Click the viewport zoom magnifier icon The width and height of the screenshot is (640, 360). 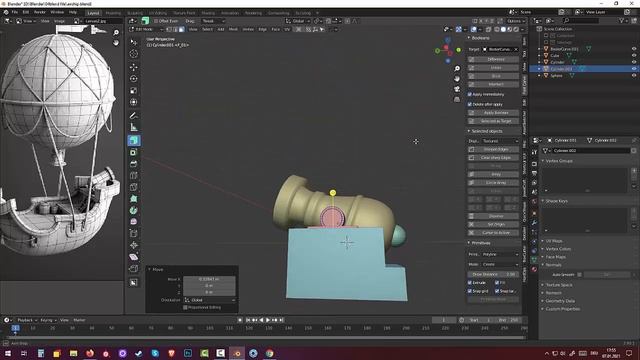457,68
